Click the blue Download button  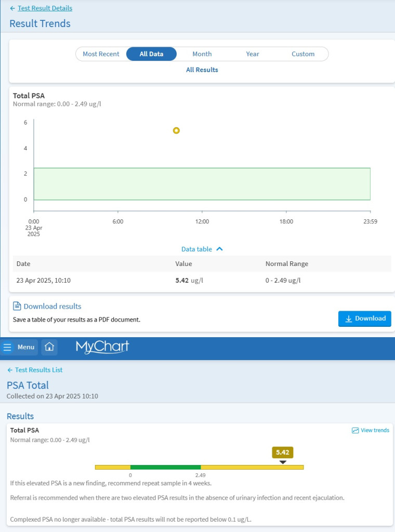(x=364, y=318)
